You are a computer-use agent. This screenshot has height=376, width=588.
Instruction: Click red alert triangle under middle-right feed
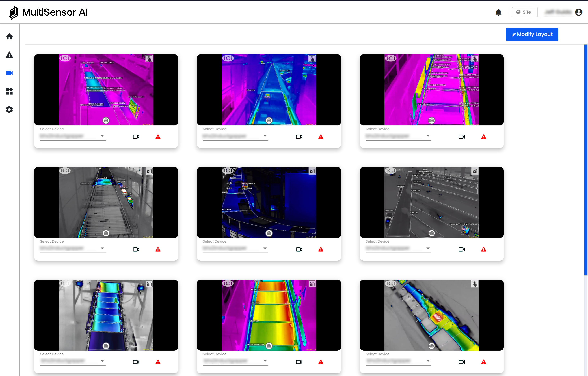[x=483, y=249]
